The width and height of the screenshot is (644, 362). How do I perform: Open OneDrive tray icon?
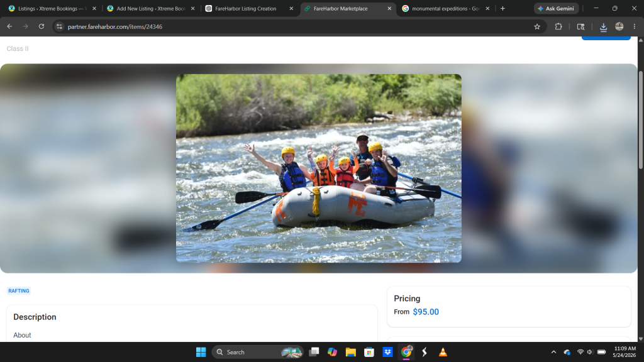567,352
